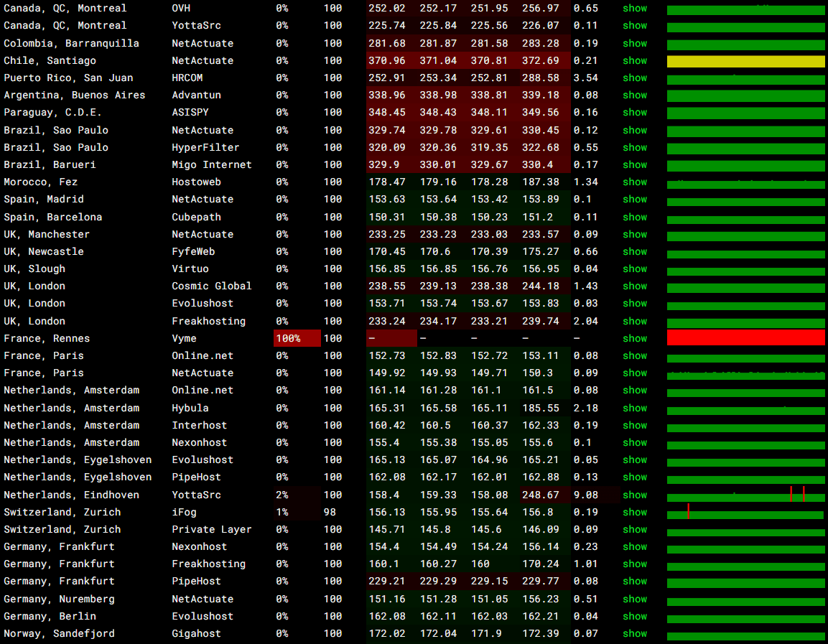Click the red graph bar for France, Rennes
Screen dimensions: 828x644
[x=745, y=338]
